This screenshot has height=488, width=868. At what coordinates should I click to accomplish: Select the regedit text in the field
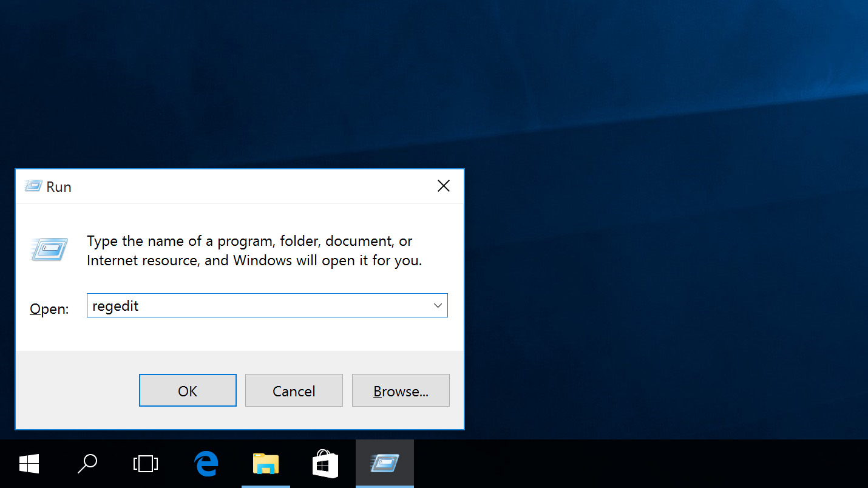[x=115, y=305]
